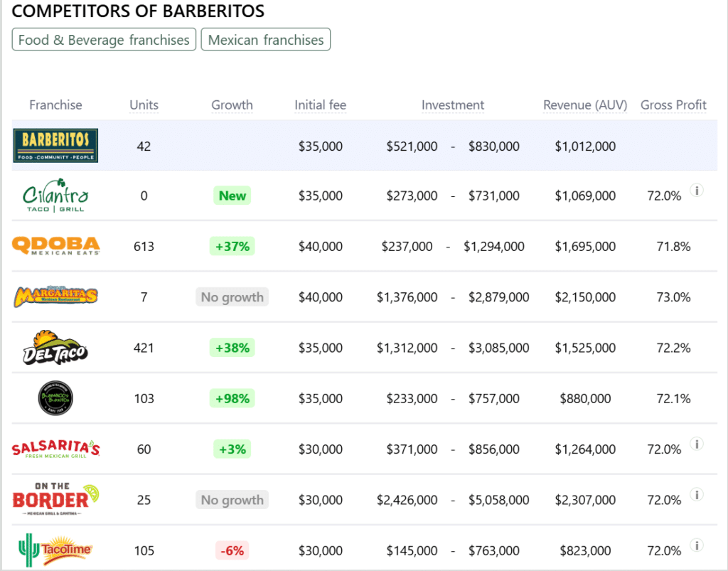Viewport: 728px width, 571px height.
Task: Open the Cilantro Taco Grill logo
Action: [x=55, y=196]
